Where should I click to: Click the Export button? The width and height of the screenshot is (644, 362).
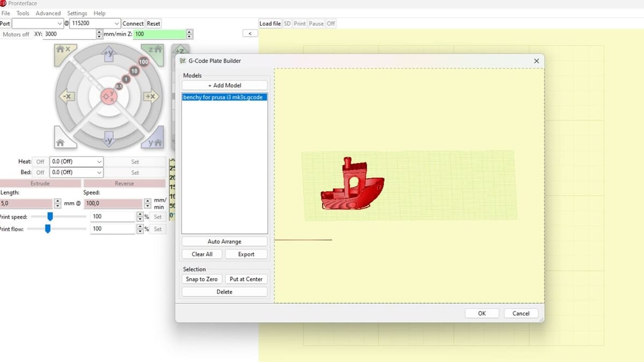pos(246,254)
